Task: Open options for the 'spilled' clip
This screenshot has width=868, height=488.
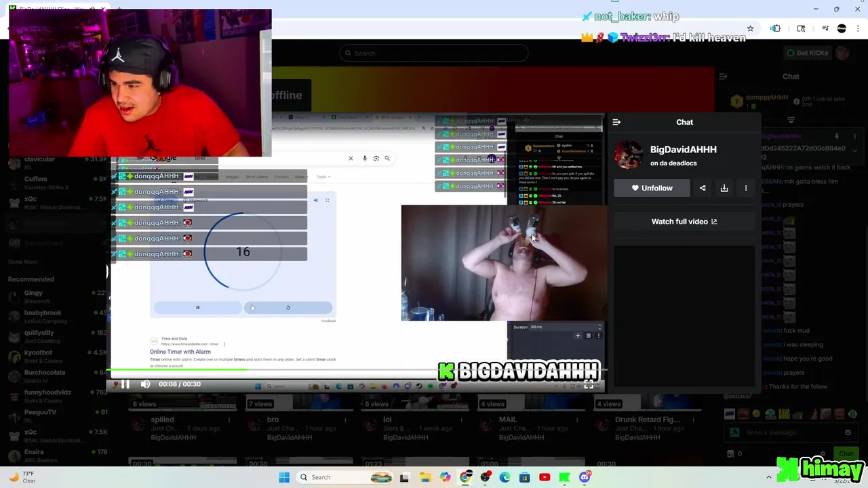Action: point(229,420)
